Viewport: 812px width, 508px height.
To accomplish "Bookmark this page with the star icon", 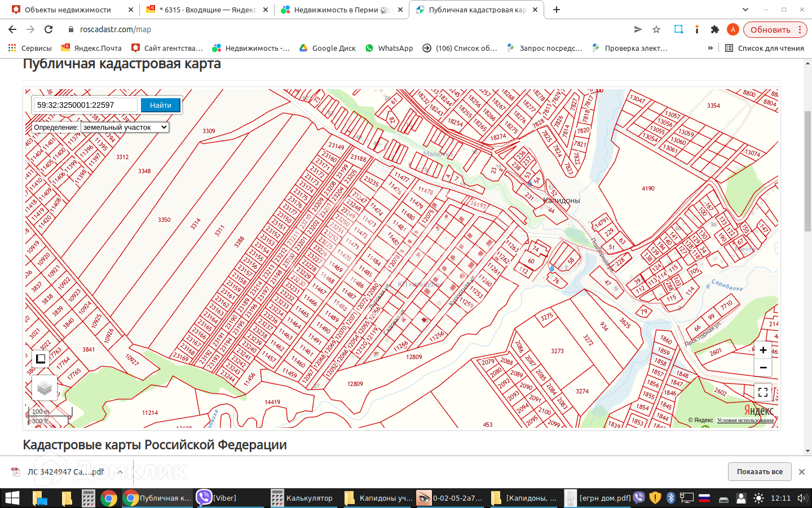I will tap(656, 29).
